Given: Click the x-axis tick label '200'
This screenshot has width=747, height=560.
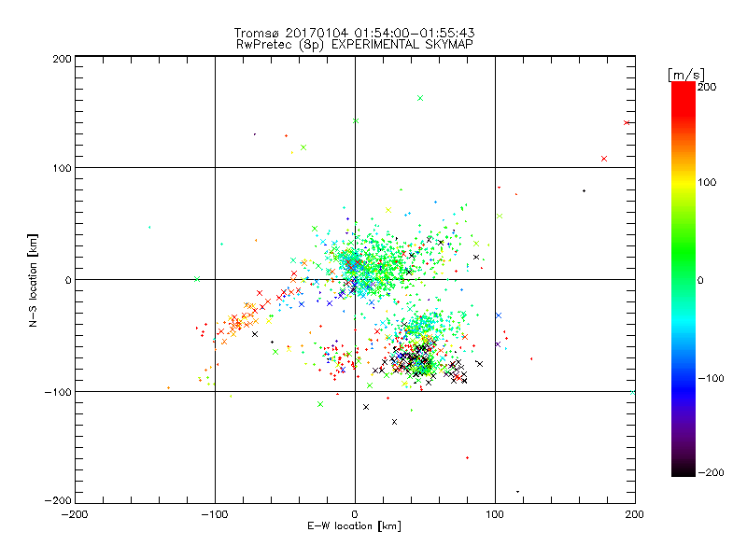Looking at the screenshot, I should click(635, 514).
